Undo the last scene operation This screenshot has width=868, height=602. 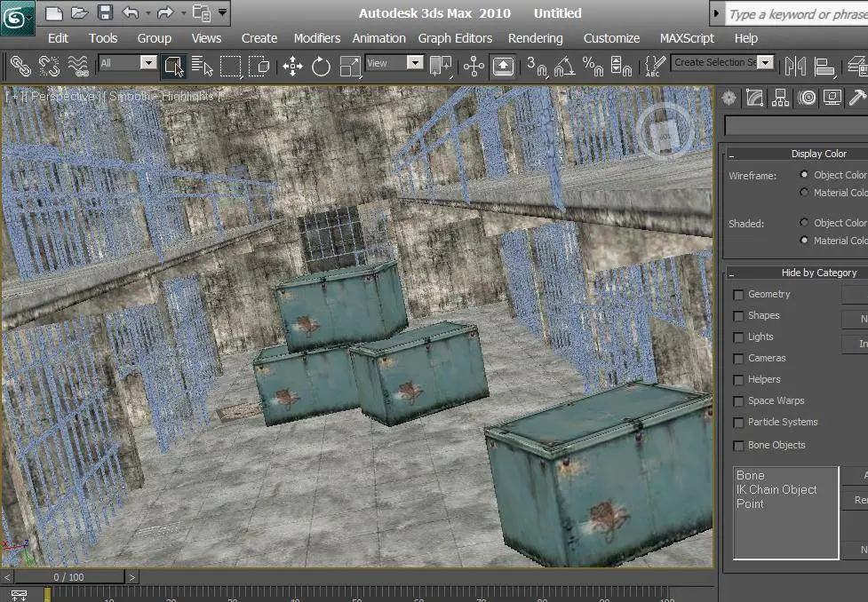(x=131, y=12)
